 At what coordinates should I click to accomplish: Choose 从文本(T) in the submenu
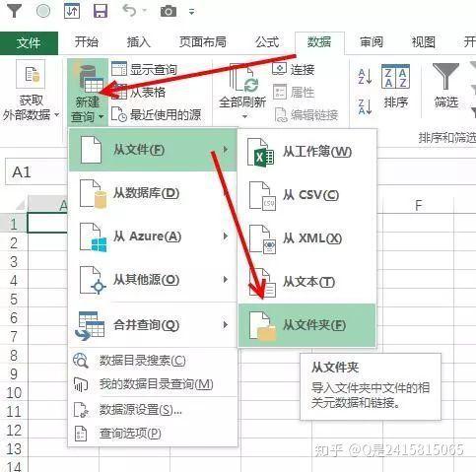(x=306, y=282)
